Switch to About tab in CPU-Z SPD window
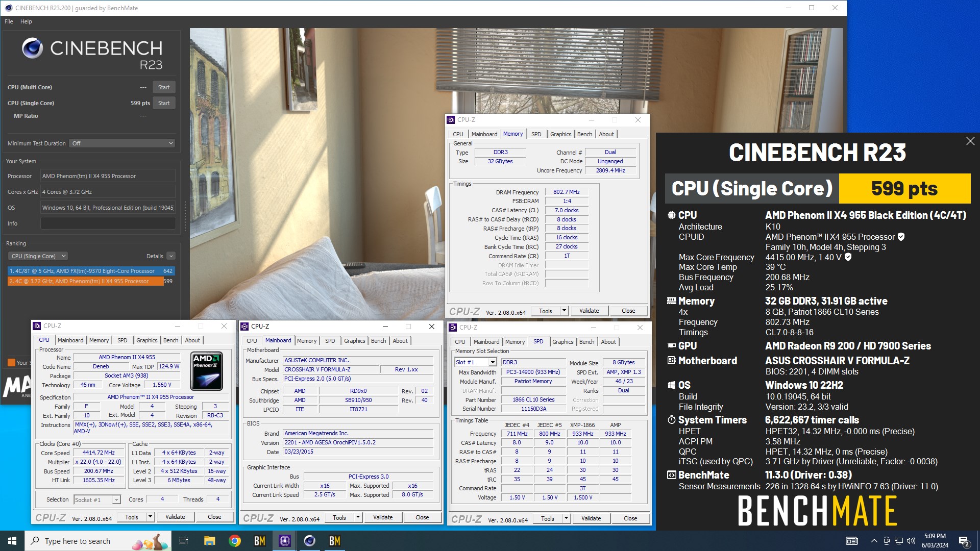 pos(608,342)
